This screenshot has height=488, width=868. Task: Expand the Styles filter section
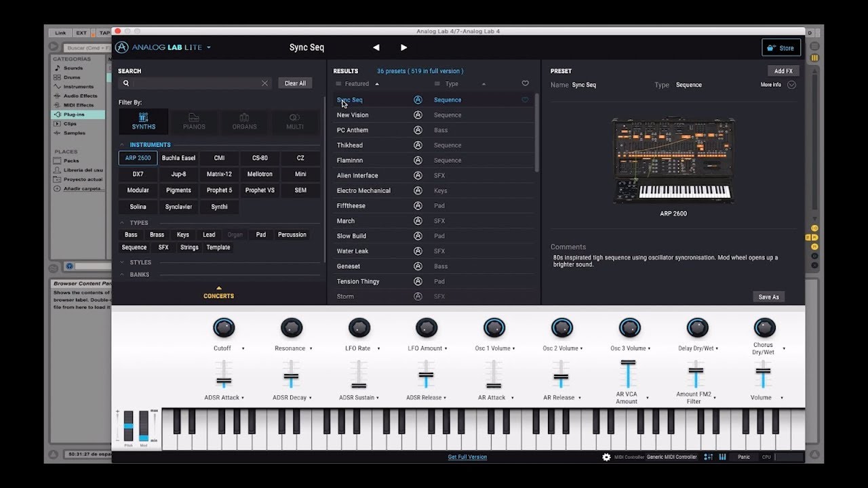click(x=123, y=262)
